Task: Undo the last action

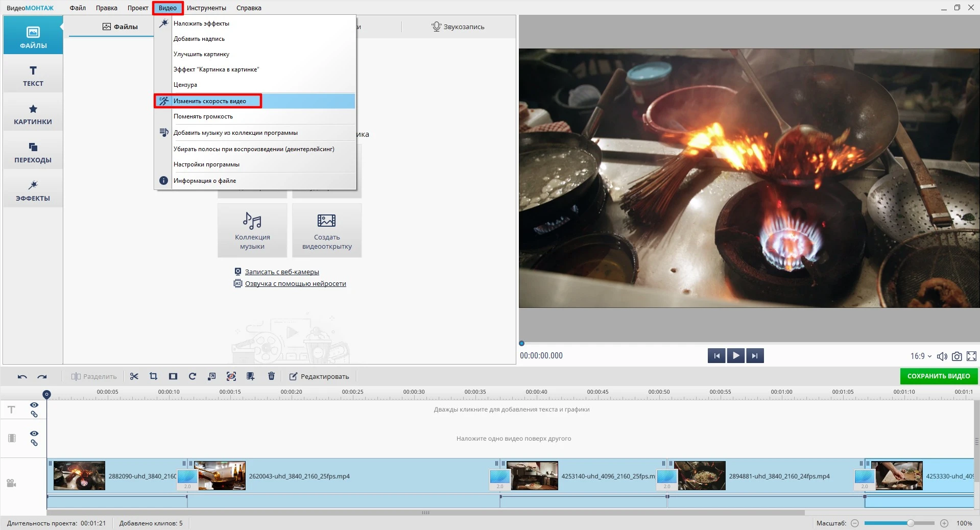Action: [x=22, y=377]
